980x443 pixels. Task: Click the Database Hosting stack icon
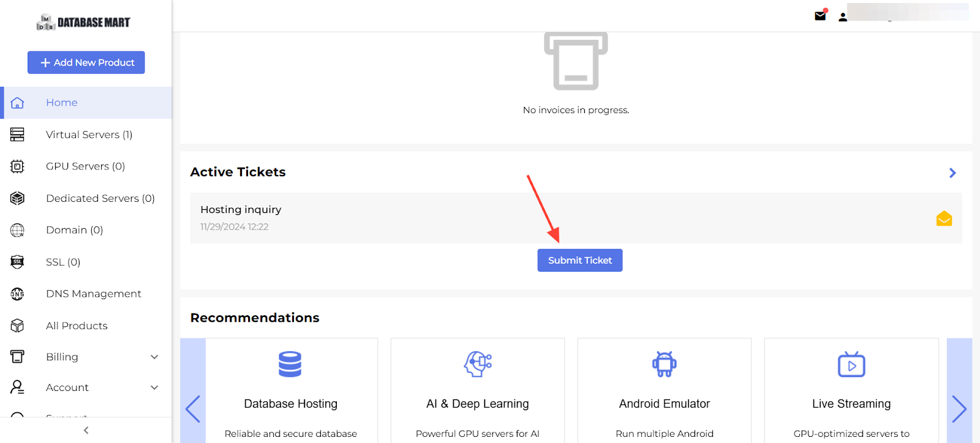290,364
